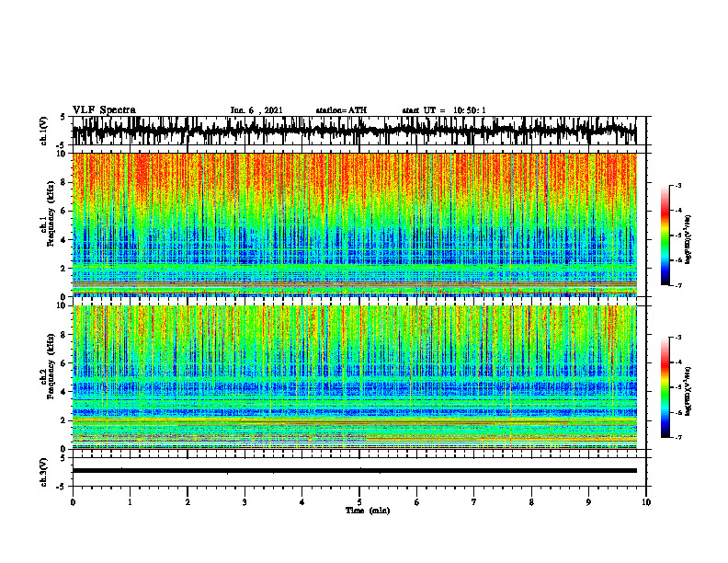This screenshot has height=563, width=728.
Task: Click the '-3' label on ch.1 colorbar
Action: (678, 185)
